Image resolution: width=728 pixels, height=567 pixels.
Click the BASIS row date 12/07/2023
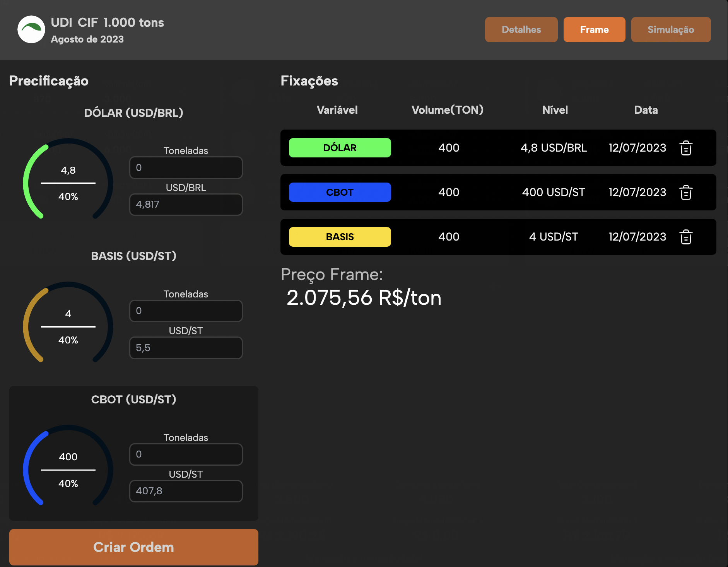point(637,237)
